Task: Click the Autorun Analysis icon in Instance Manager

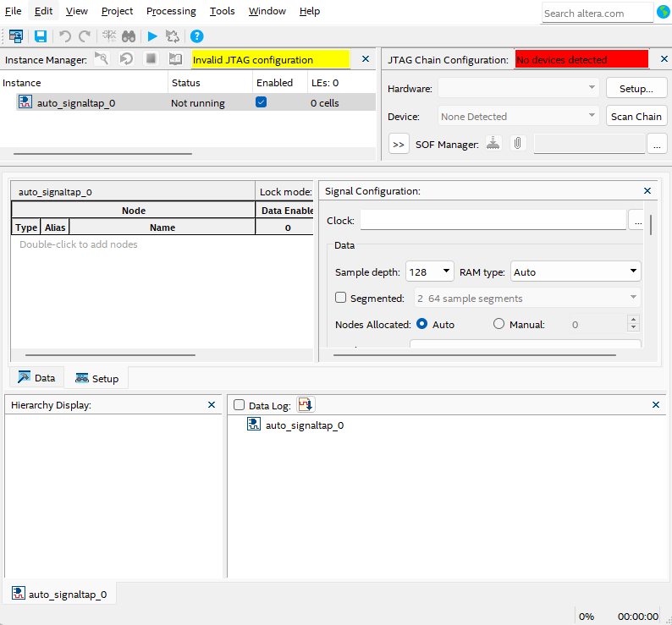Action: tap(126, 58)
